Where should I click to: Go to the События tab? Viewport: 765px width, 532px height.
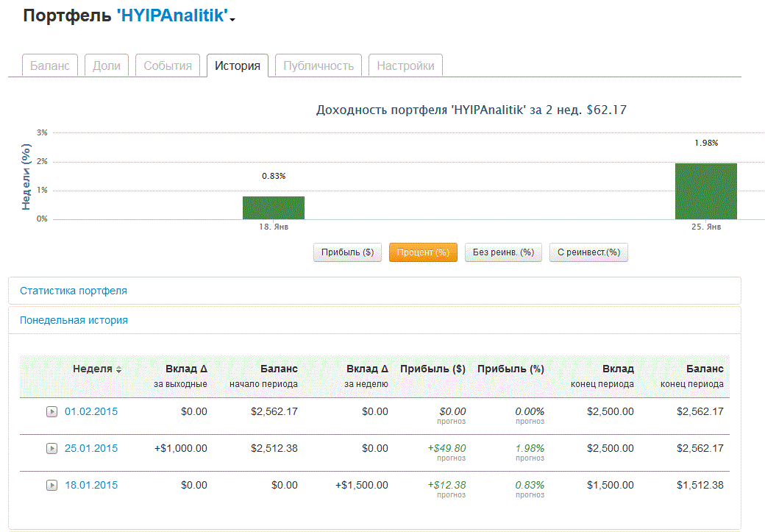pos(168,65)
